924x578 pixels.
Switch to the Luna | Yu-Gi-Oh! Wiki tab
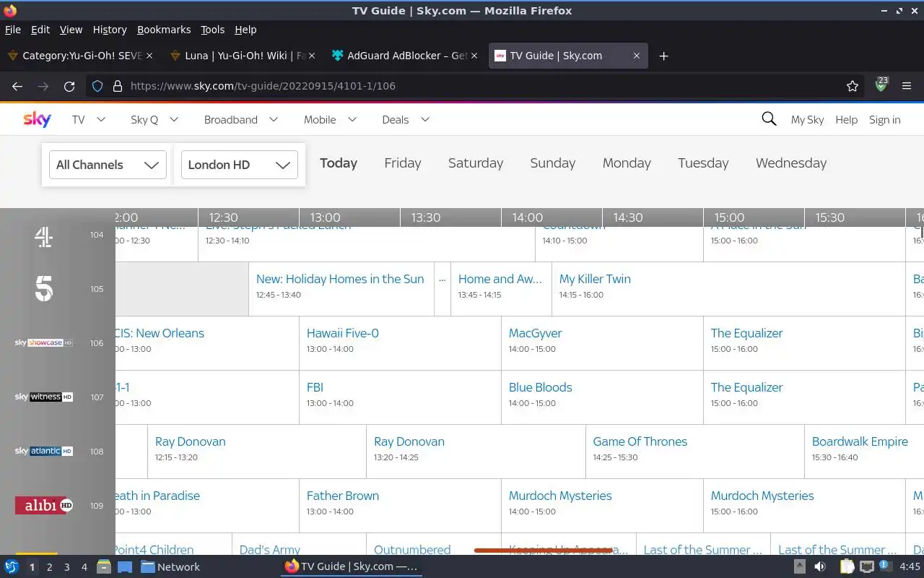point(242,56)
